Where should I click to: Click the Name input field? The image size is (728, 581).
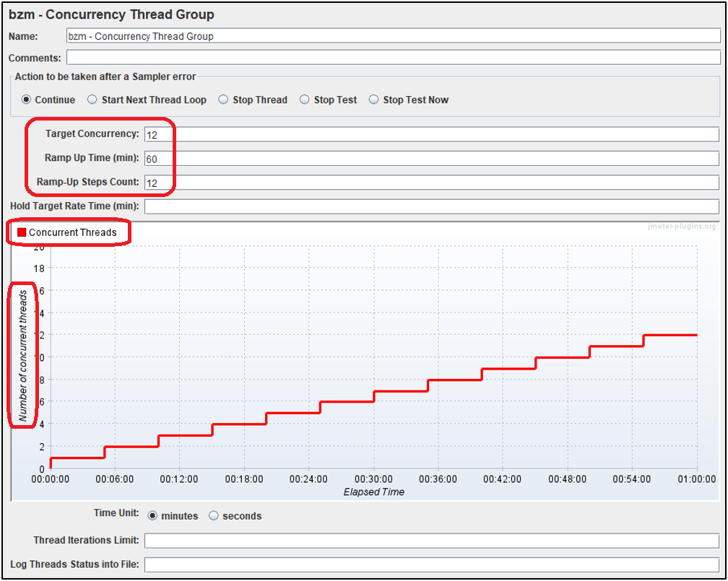pyautogui.click(x=393, y=36)
